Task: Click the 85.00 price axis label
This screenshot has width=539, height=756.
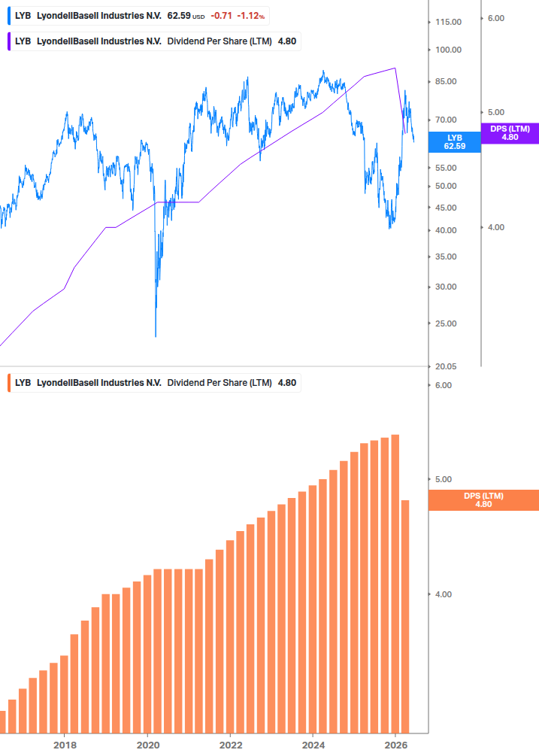Action: coord(446,81)
